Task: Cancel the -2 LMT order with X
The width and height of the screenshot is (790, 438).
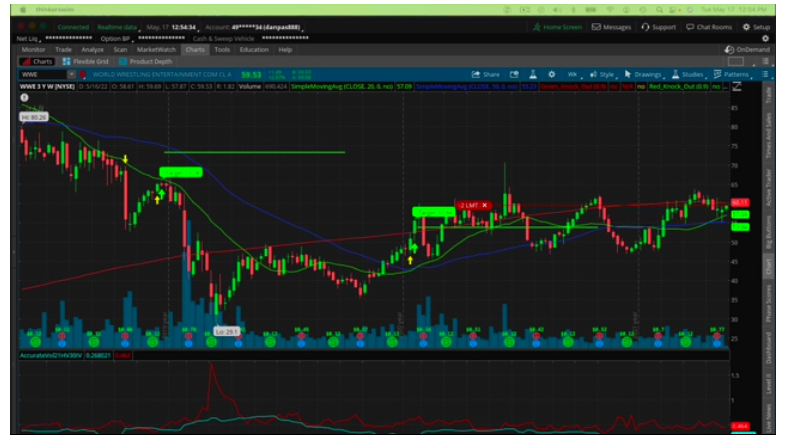Action: (484, 205)
